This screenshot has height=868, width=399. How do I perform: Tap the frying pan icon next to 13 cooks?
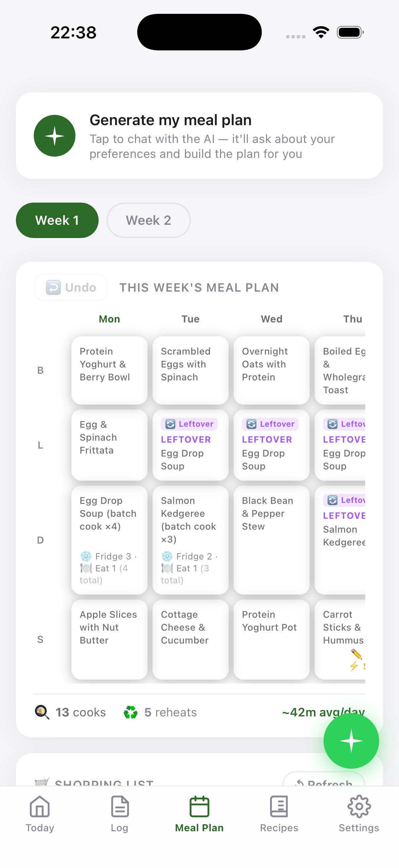tap(42, 712)
